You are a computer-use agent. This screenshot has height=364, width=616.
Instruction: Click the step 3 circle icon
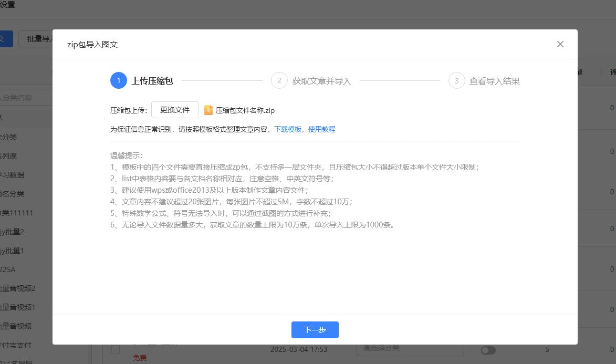click(457, 81)
